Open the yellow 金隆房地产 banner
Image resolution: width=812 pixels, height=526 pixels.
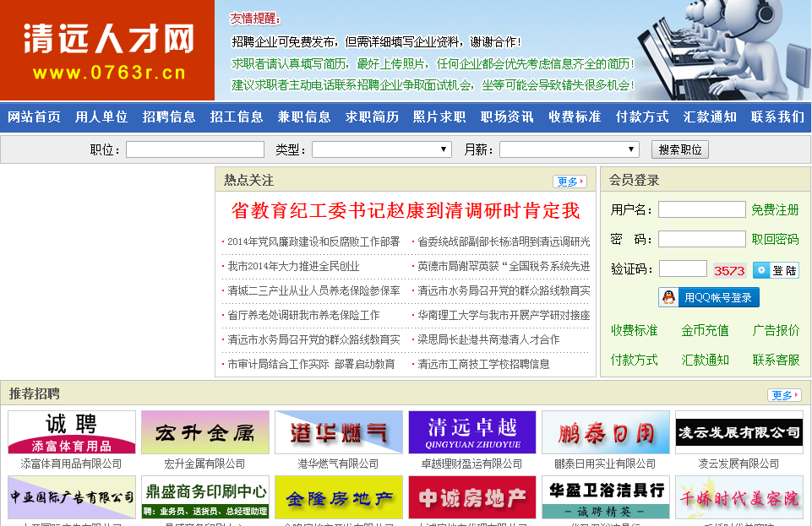[x=339, y=497]
